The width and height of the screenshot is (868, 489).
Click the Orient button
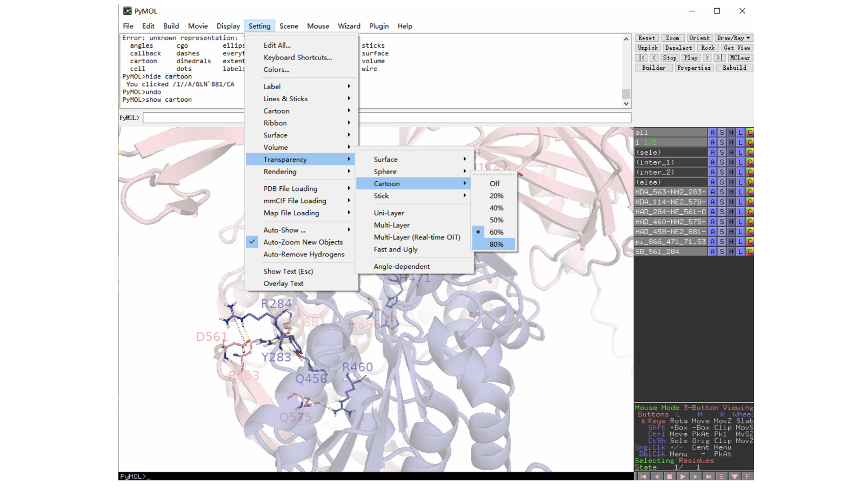pyautogui.click(x=699, y=38)
